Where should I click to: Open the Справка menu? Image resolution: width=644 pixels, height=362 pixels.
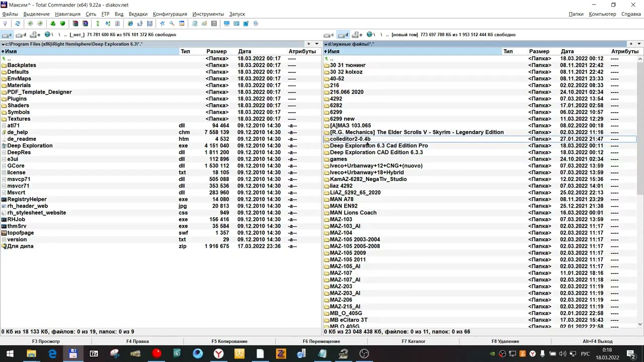click(631, 14)
